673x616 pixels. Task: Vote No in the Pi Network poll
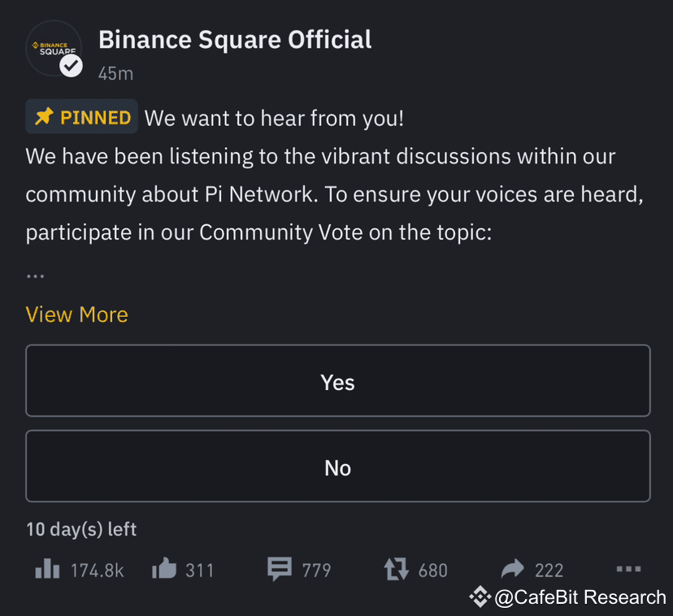coord(336,466)
